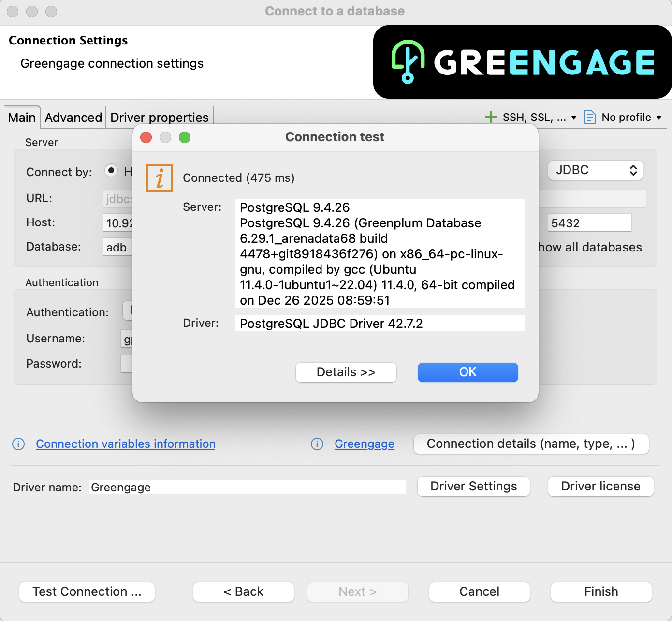Click the green plus icon beside SSH, SSL
This screenshot has width=672, height=621.
tap(491, 117)
